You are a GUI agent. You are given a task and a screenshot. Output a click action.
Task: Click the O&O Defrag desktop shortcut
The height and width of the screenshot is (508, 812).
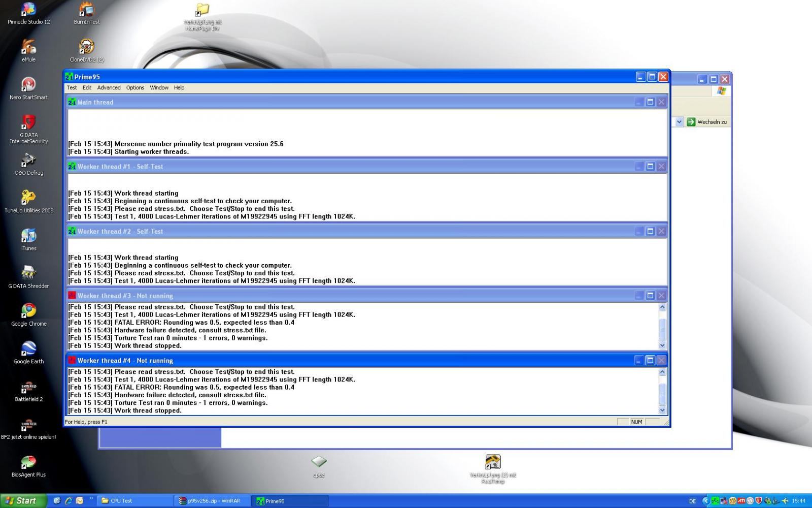coord(28,164)
